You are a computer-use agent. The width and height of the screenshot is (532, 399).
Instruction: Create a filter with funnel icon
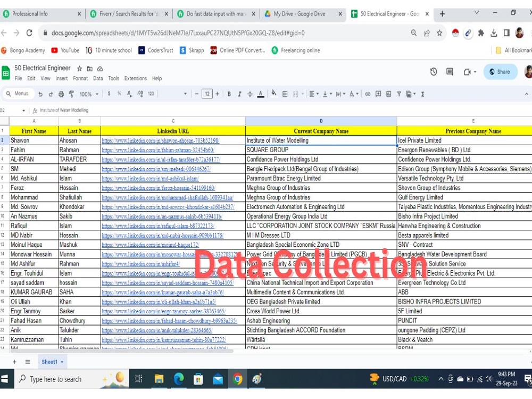399,94
